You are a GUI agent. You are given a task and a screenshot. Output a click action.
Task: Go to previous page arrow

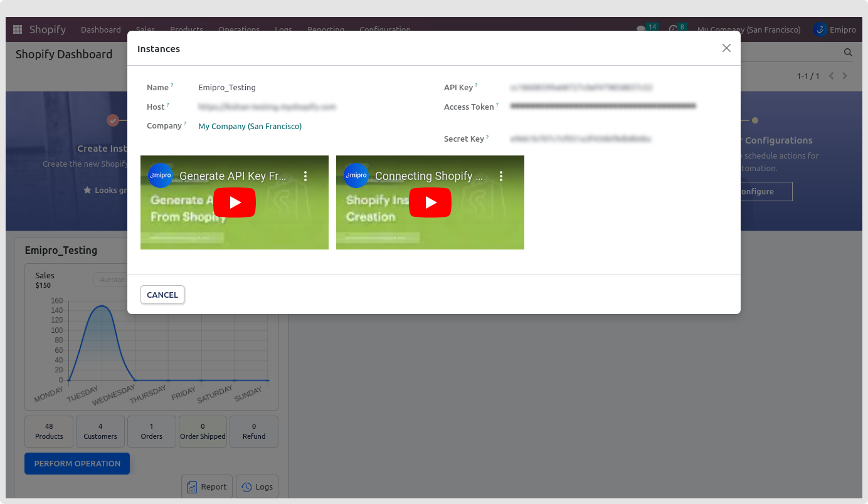(832, 76)
